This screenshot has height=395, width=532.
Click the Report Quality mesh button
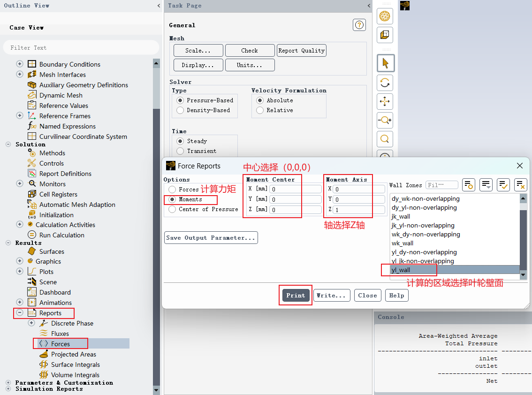pyautogui.click(x=302, y=51)
